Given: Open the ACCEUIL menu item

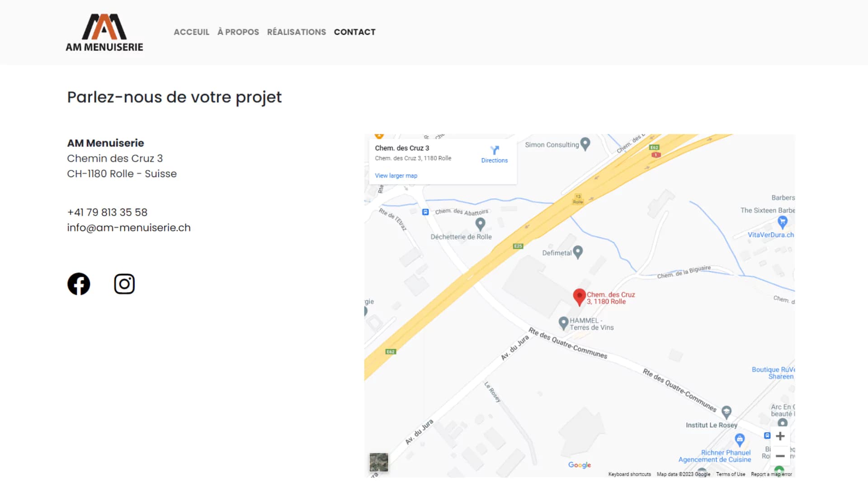Looking at the screenshot, I should 191,32.
